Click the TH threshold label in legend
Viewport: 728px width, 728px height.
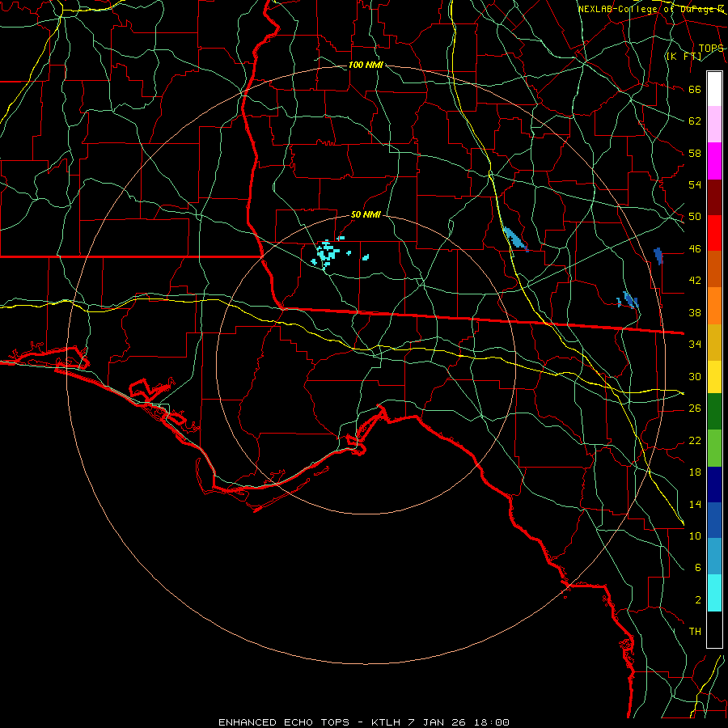[x=695, y=632]
